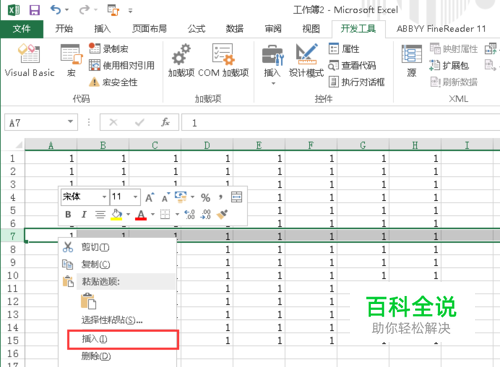Click View Code (查看代码)
The height and width of the screenshot is (367, 500).
[x=352, y=65]
